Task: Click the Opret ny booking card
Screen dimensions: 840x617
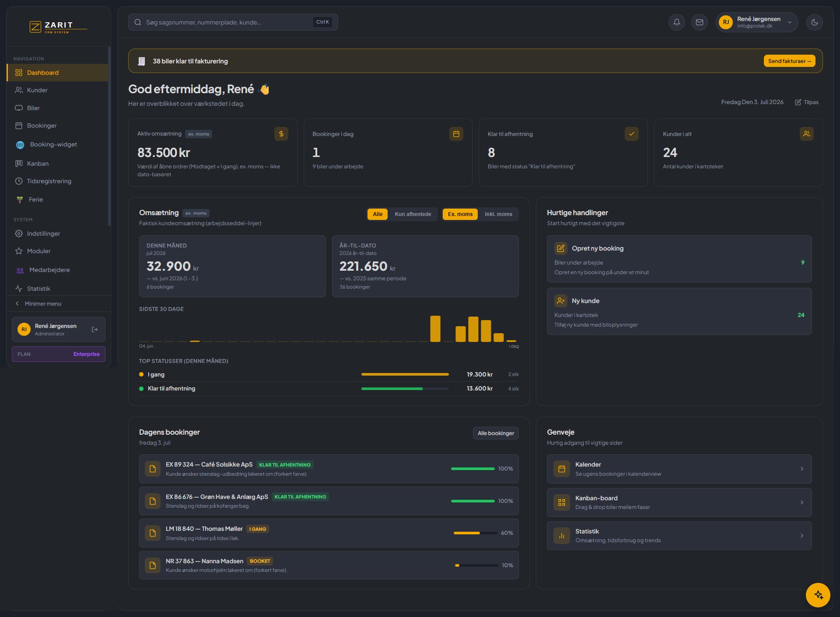Action: (x=679, y=259)
